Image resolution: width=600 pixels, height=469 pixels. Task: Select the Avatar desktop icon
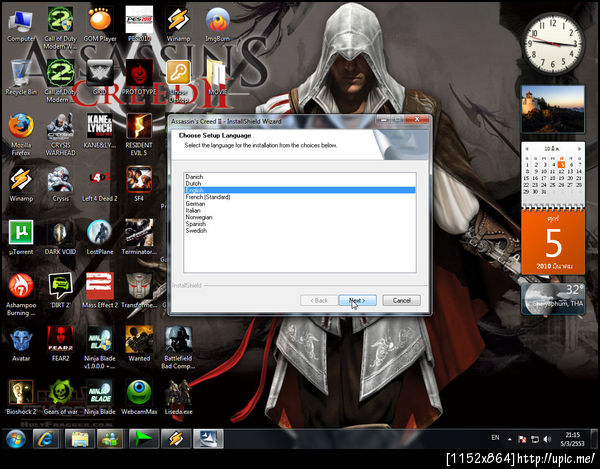pyautogui.click(x=21, y=344)
